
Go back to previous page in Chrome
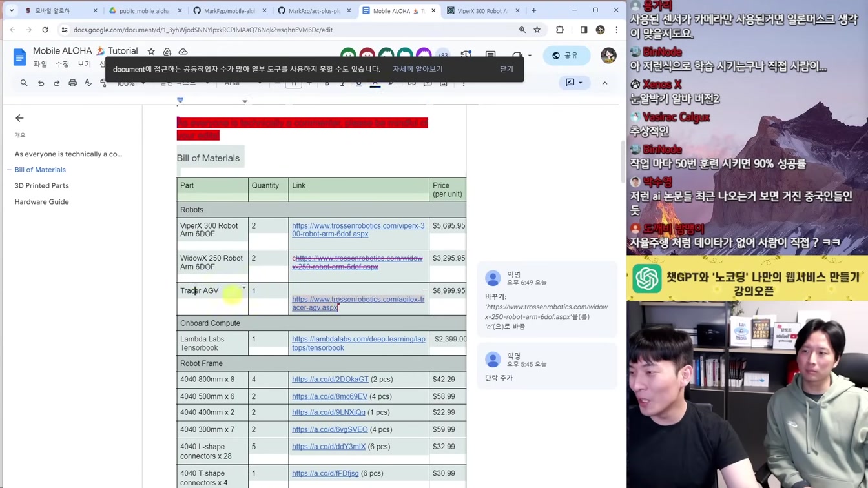(x=13, y=30)
